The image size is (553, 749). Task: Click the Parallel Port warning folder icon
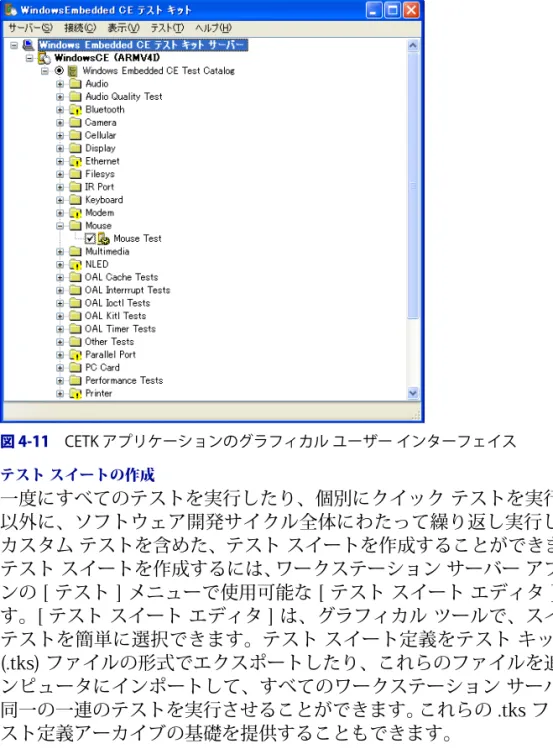click(x=75, y=355)
